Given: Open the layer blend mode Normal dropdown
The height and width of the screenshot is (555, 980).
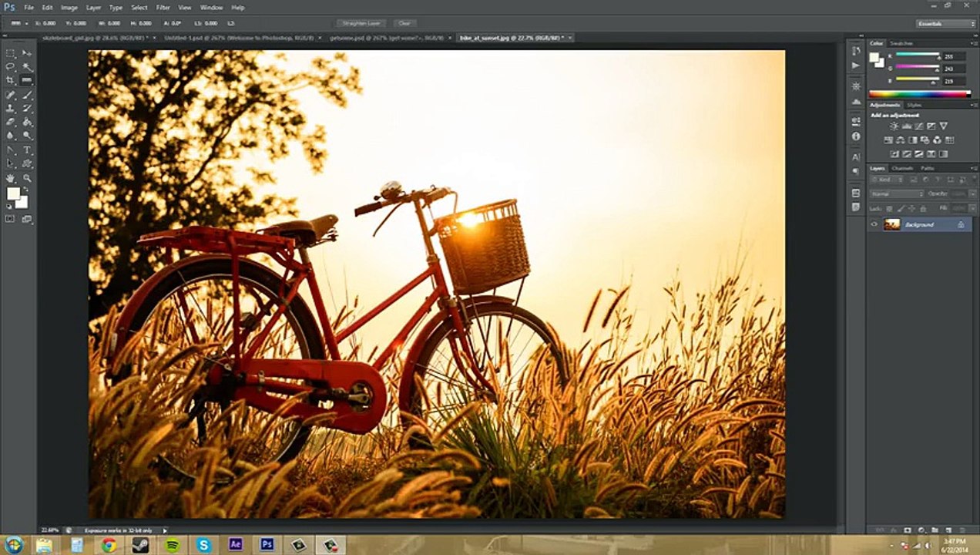Looking at the screenshot, I should [897, 193].
